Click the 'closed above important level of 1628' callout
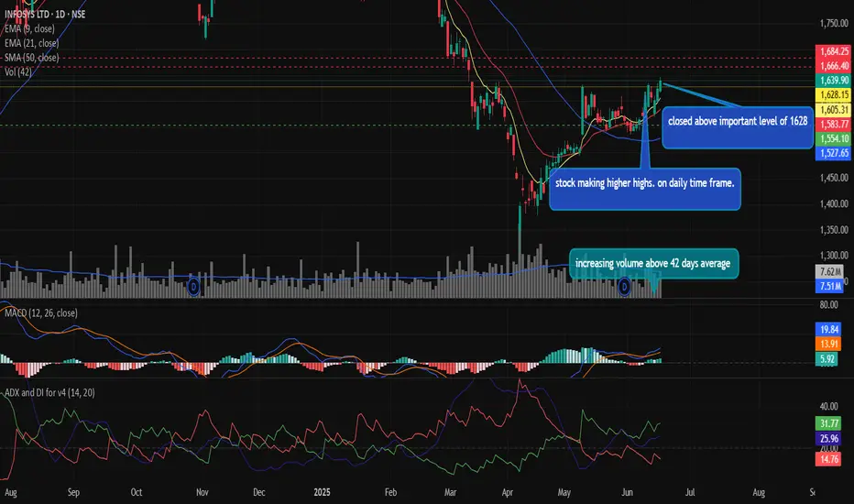854x504 pixels. tap(738, 127)
